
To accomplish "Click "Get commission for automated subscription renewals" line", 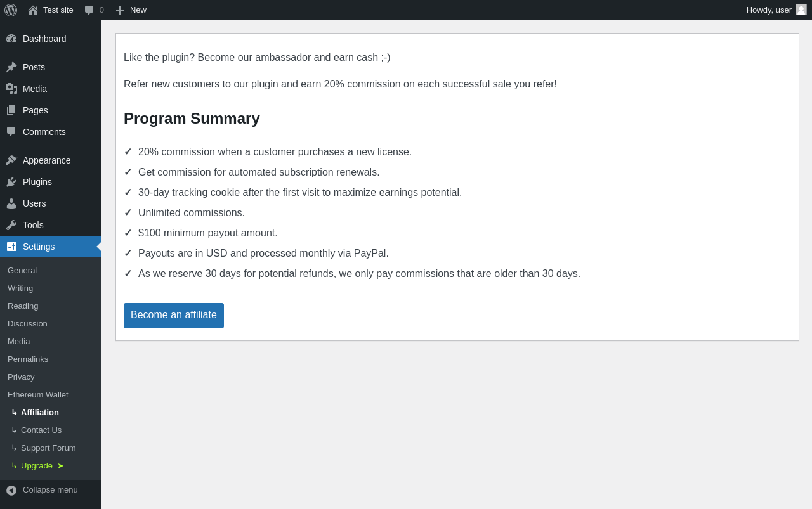I will 259,172.
